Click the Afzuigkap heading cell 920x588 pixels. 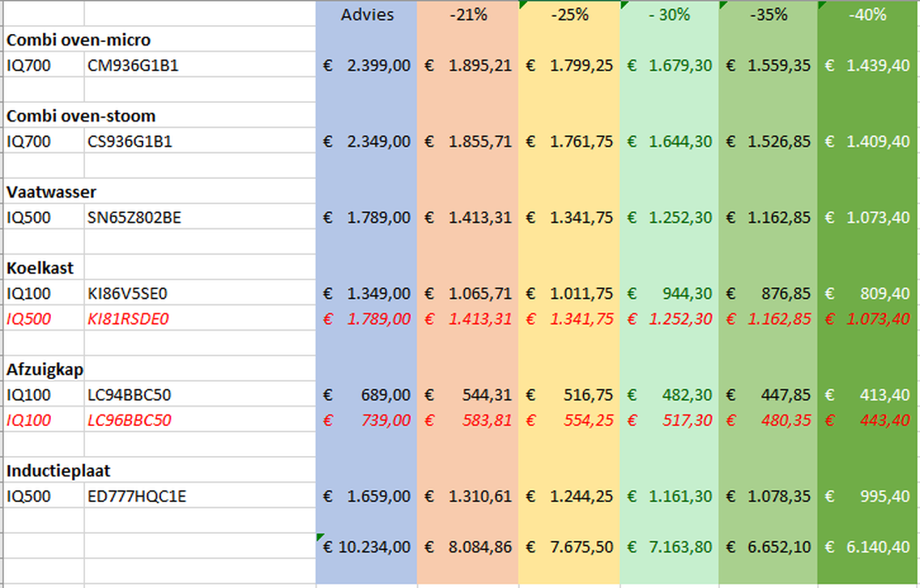(x=45, y=369)
